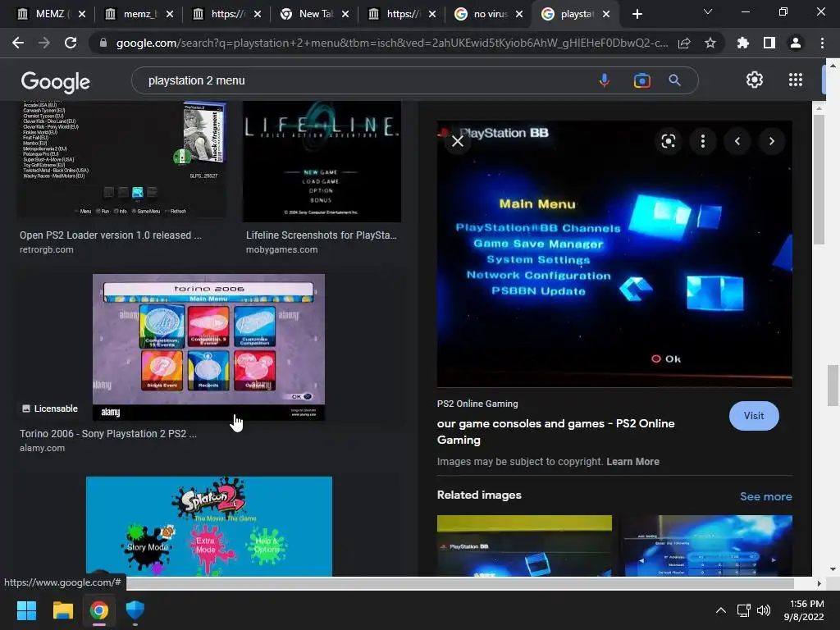
Task: Share this page icon in address bar
Action: pos(684,43)
